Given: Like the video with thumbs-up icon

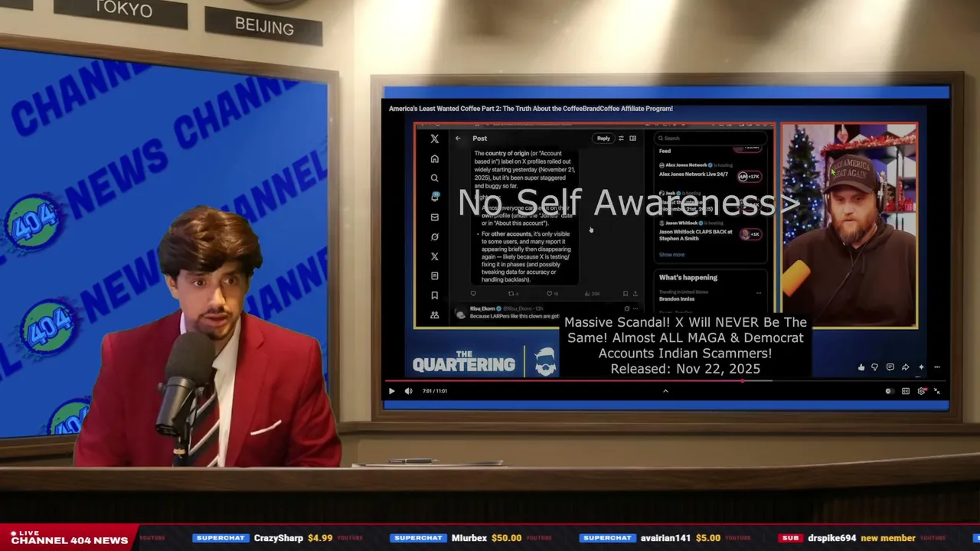Looking at the screenshot, I should click(861, 367).
